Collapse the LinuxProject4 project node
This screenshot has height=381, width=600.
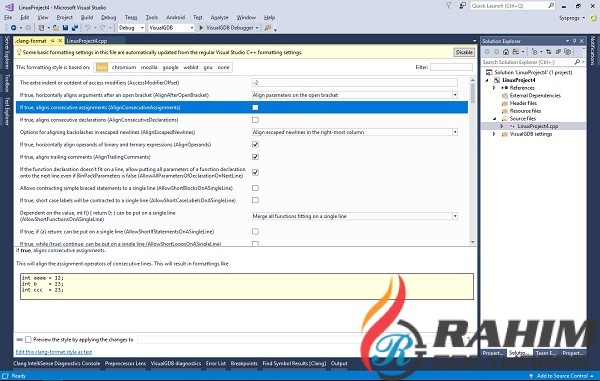487,80
